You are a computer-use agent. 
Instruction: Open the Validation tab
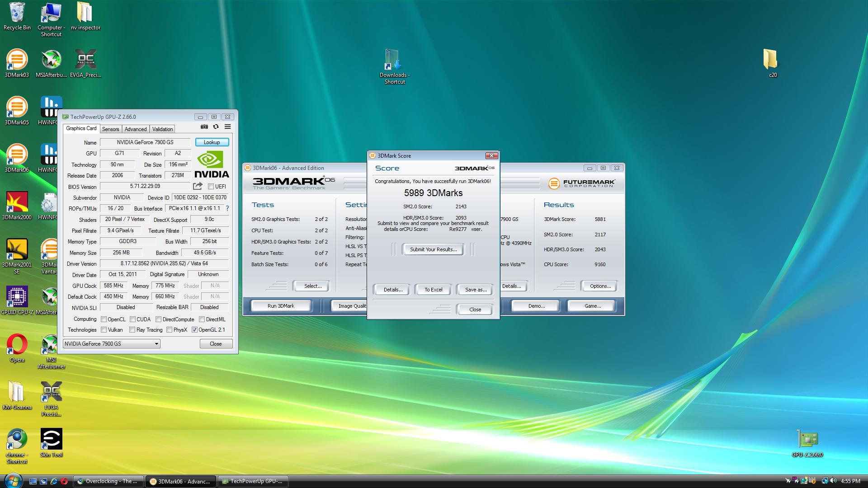click(162, 129)
